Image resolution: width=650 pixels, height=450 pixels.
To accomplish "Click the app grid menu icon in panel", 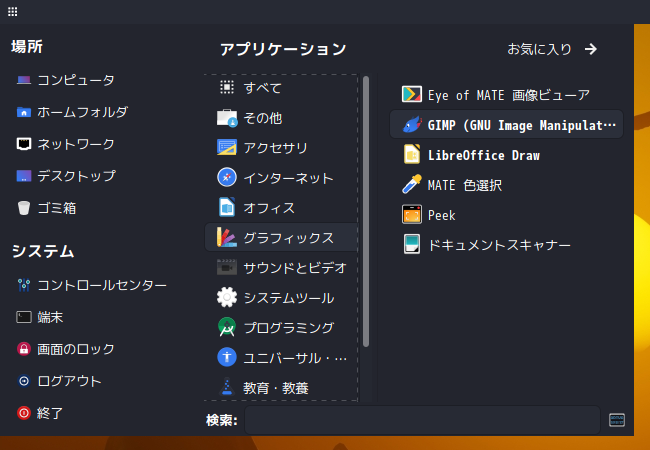I will 12,12.
